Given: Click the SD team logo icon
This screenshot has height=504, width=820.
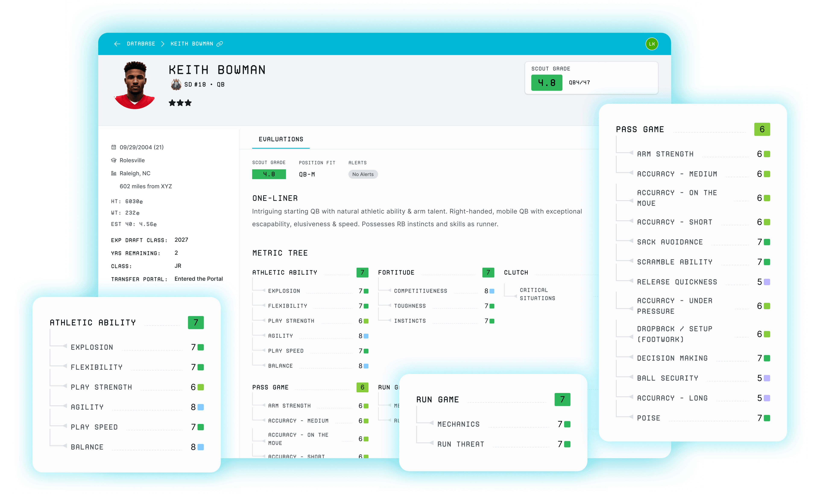Looking at the screenshot, I should pyautogui.click(x=176, y=85).
